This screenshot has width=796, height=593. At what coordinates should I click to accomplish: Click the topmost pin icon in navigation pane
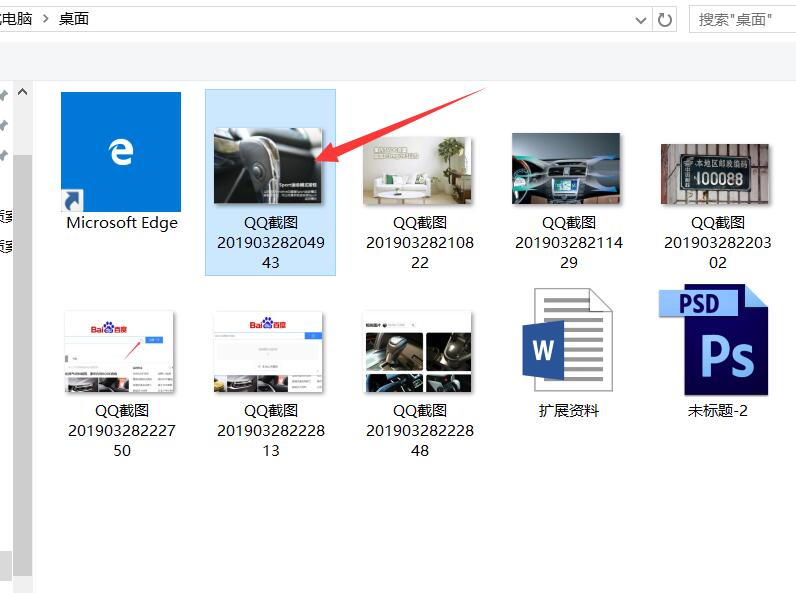coord(4,94)
